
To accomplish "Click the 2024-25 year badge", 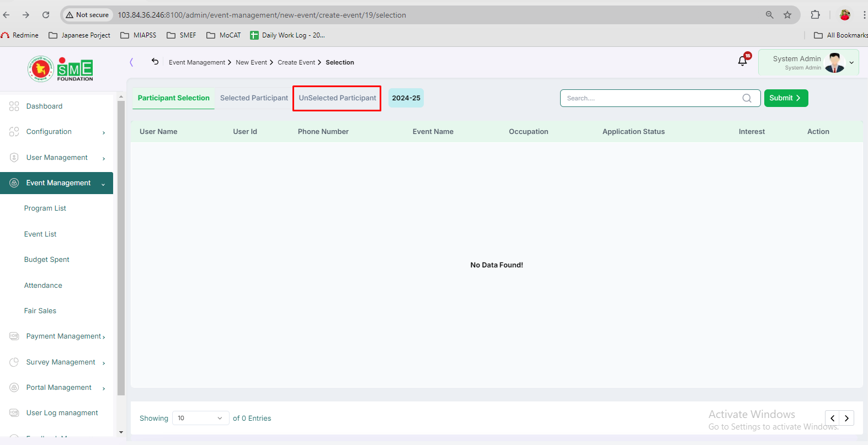I will [x=406, y=98].
